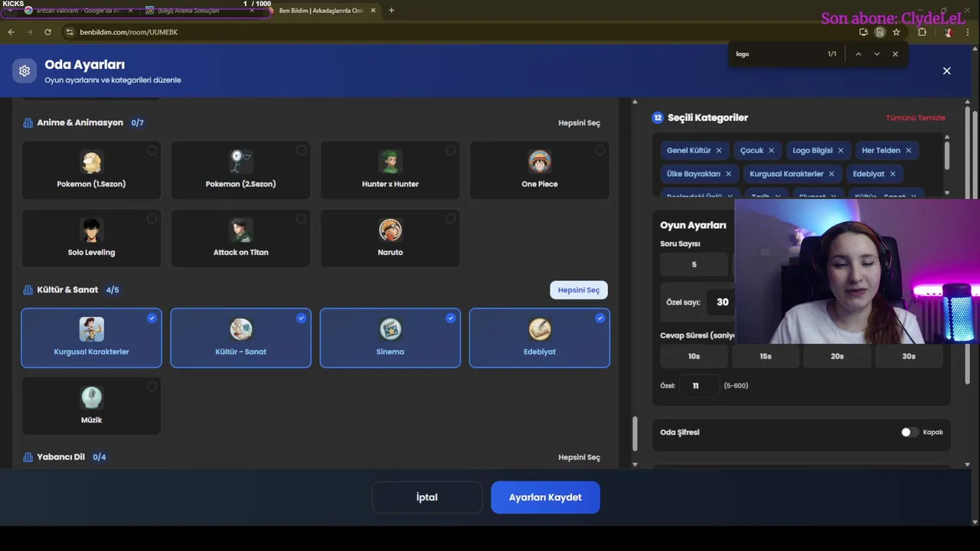
Task: Uncheck the Sinema card checkmark
Action: (450, 318)
